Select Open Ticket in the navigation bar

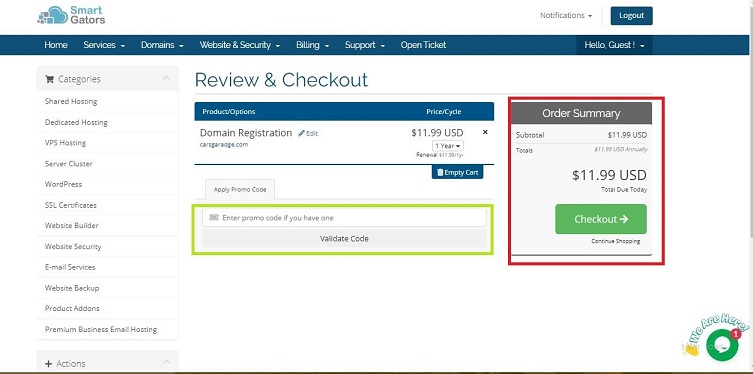[x=424, y=45]
